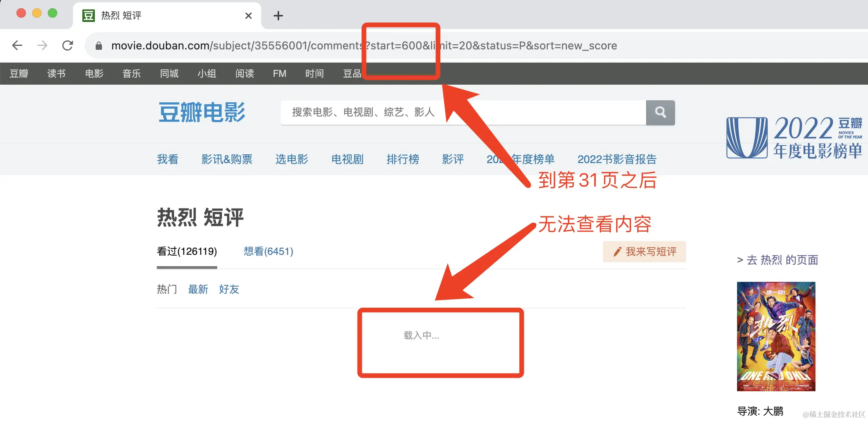Open 阅读 in the top navigation bar
The height and width of the screenshot is (421, 868).
(245, 73)
